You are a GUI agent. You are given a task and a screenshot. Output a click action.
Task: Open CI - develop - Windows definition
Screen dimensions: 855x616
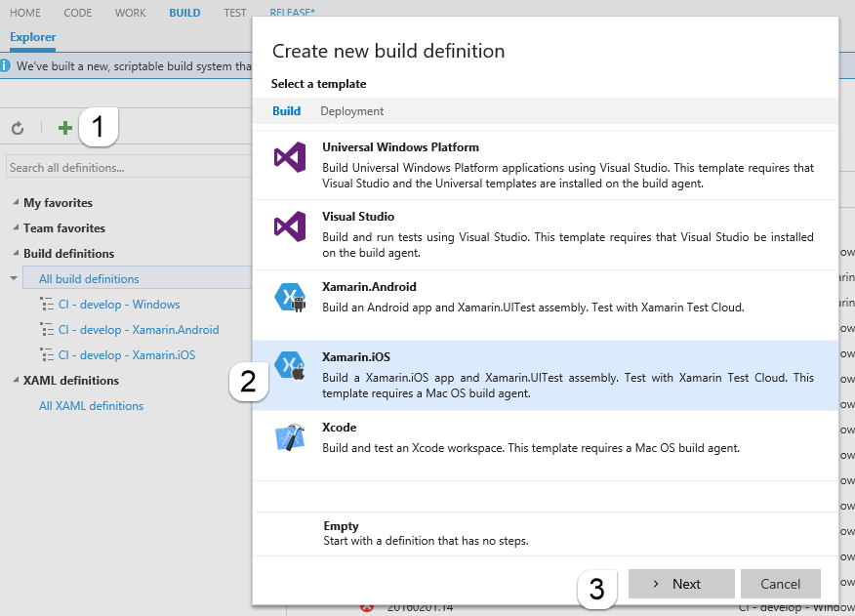click(119, 305)
